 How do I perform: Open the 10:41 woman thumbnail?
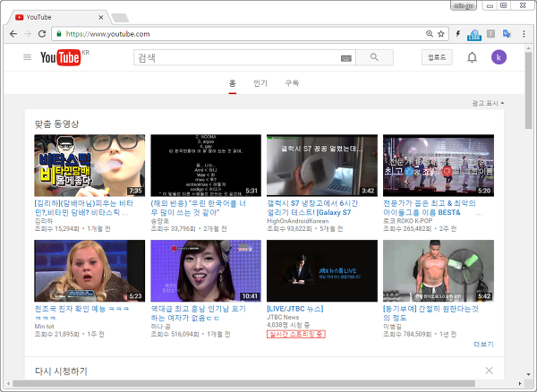tap(206, 271)
